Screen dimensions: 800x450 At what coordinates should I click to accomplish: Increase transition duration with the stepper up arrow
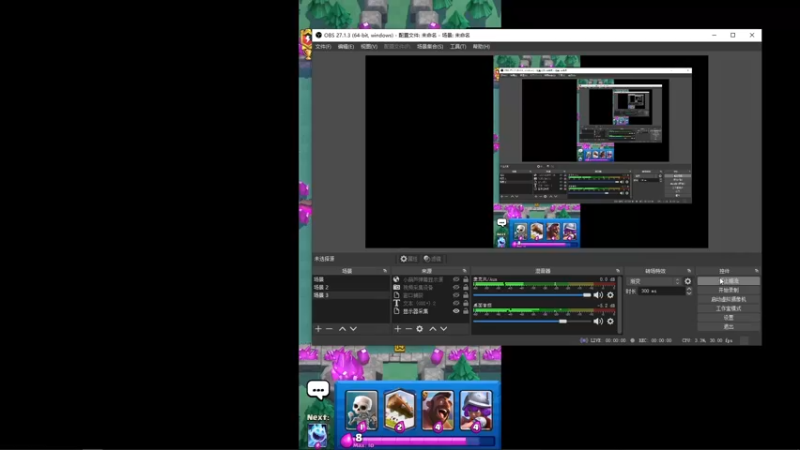tap(689, 289)
